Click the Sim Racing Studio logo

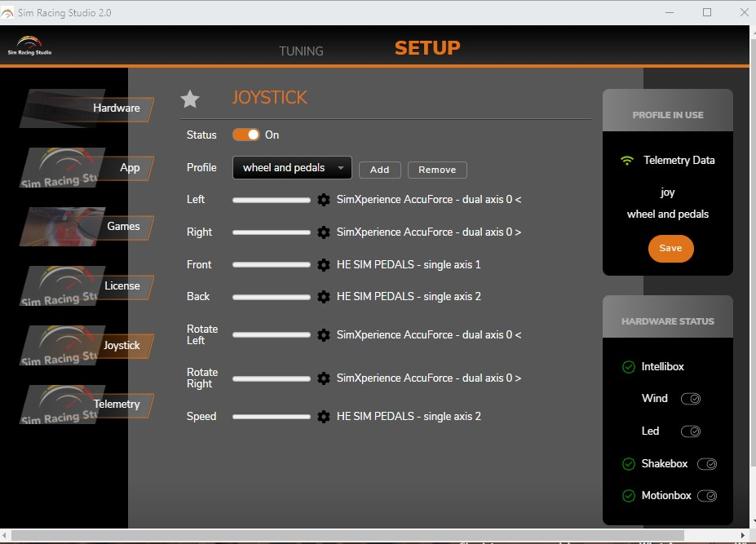pyautogui.click(x=29, y=45)
